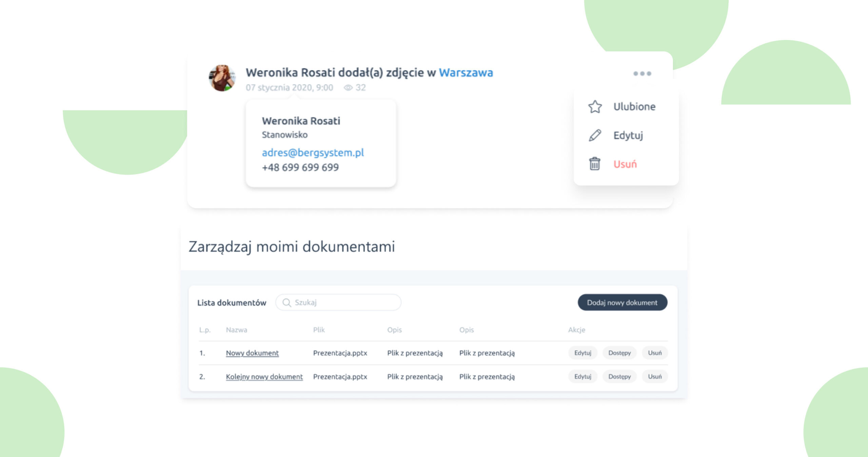Open the Nowy dokument link
This screenshot has width=868, height=457.
(252, 353)
